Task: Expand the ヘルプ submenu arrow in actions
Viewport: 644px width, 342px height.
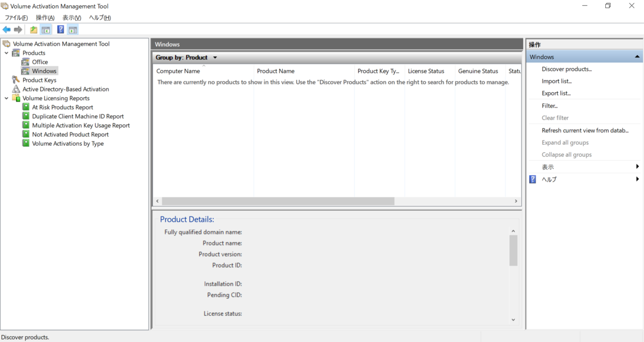Action: click(x=638, y=180)
